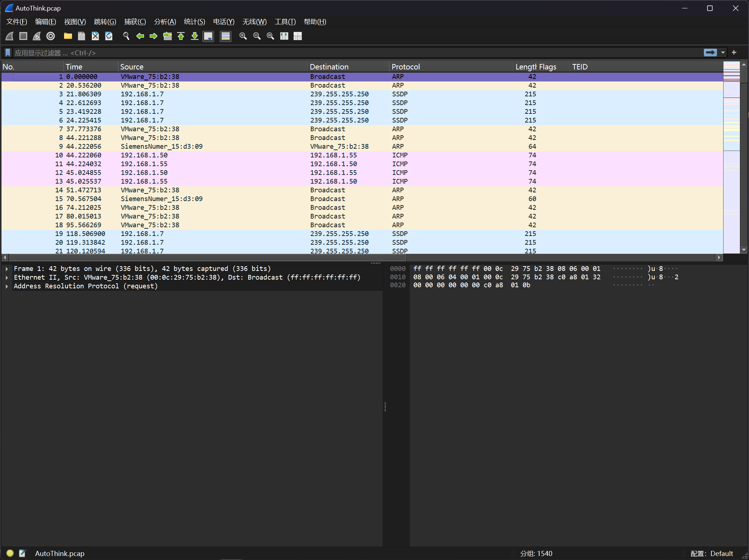The height and width of the screenshot is (560, 749).
Task: Click go to specified packet icon
Action: coord(167,36)
